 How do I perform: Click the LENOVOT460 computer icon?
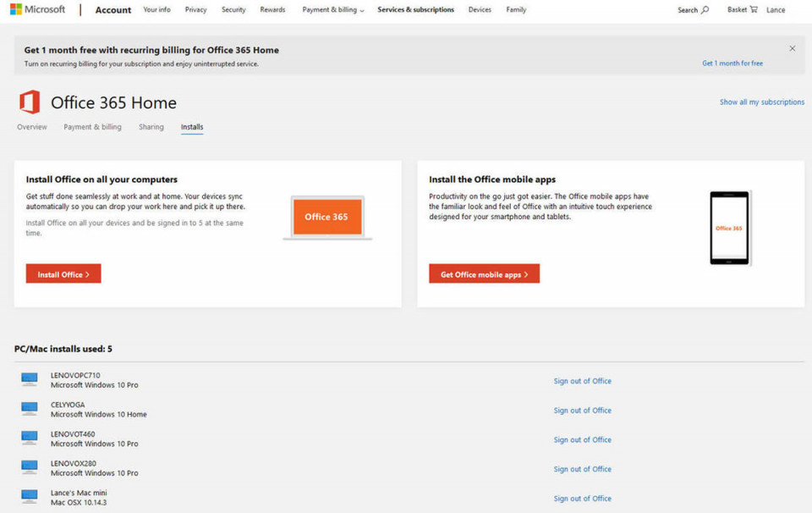[x=29, y=439]
